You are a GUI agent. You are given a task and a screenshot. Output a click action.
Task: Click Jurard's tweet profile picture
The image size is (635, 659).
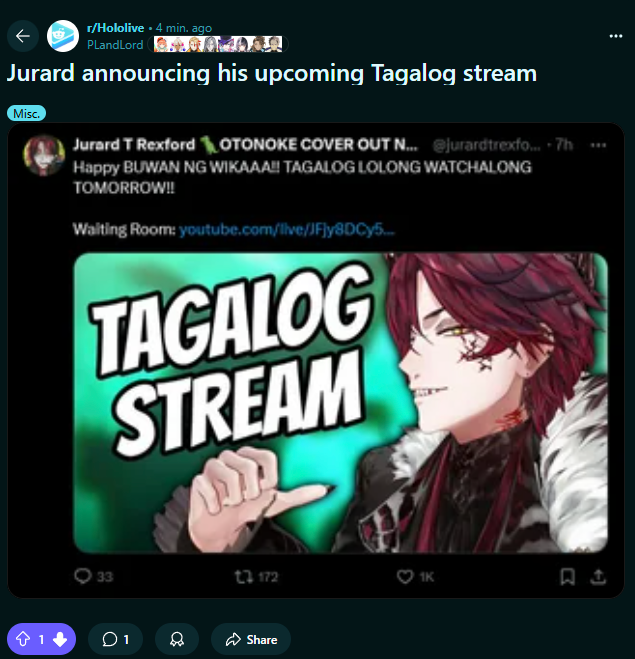[x=44, y=155]
